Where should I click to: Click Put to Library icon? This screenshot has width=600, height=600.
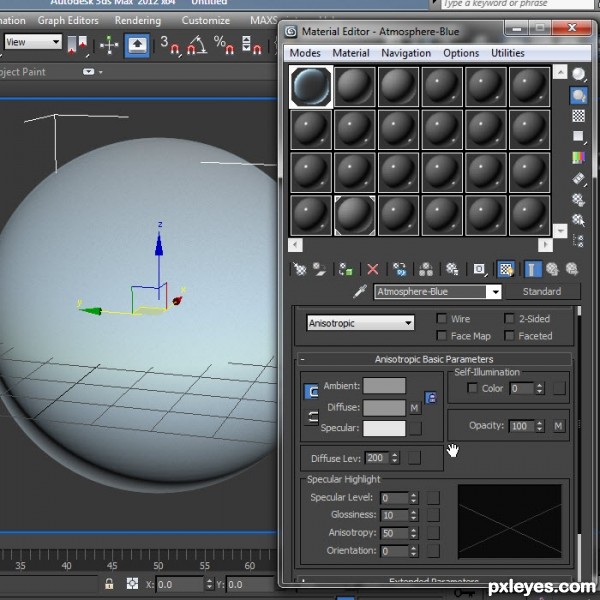tap(452, 269)
